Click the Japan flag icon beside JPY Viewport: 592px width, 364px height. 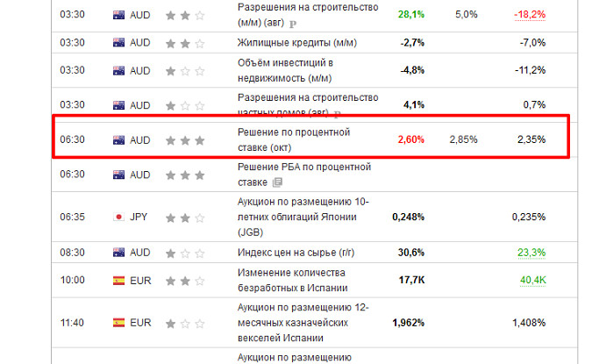tap(118, 217)
